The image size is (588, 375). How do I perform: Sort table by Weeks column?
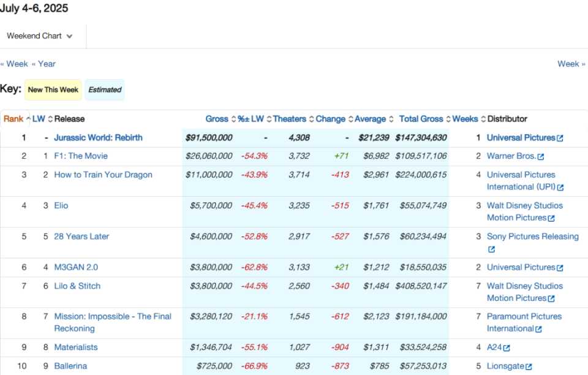(x=469, y=119)
